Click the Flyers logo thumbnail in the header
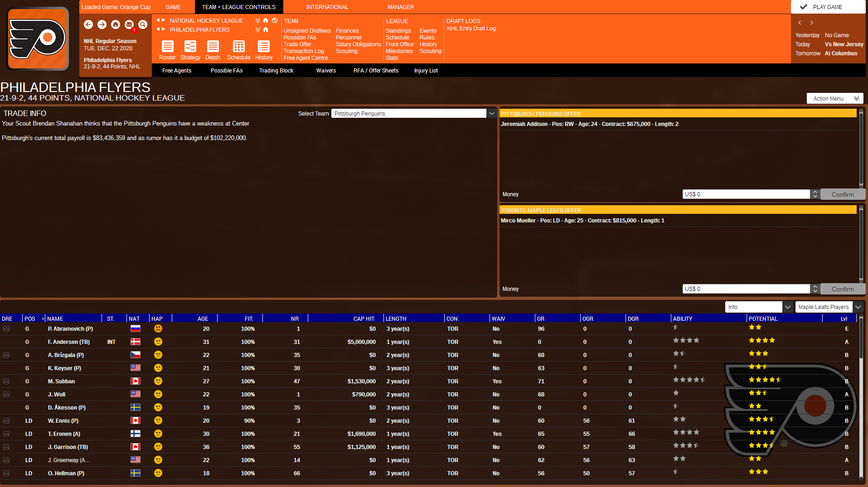This screenshot has height=487, width=868. point(38,39)
